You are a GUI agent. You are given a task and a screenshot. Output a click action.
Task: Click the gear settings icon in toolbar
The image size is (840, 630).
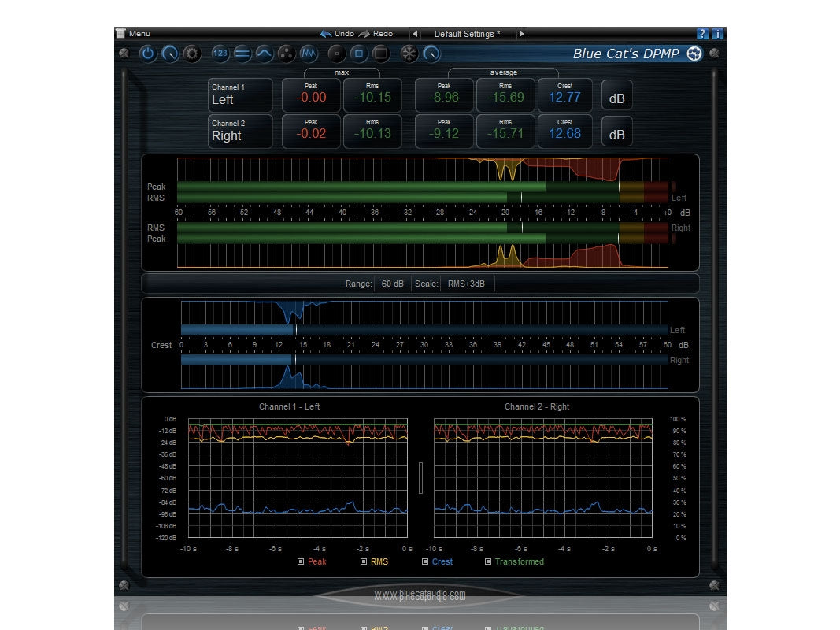tap(192, 54)
